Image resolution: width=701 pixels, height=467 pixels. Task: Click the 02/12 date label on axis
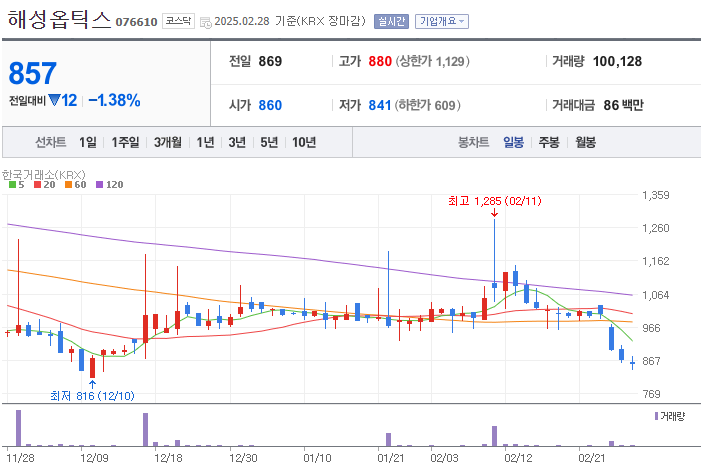(x=519, y=458)
